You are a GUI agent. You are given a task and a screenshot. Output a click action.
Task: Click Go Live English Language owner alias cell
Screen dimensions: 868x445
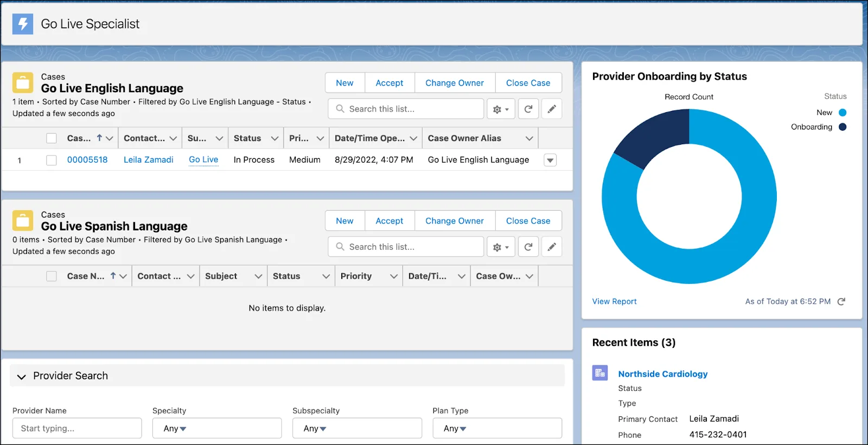pyautogui.click(x=478, y=160)
